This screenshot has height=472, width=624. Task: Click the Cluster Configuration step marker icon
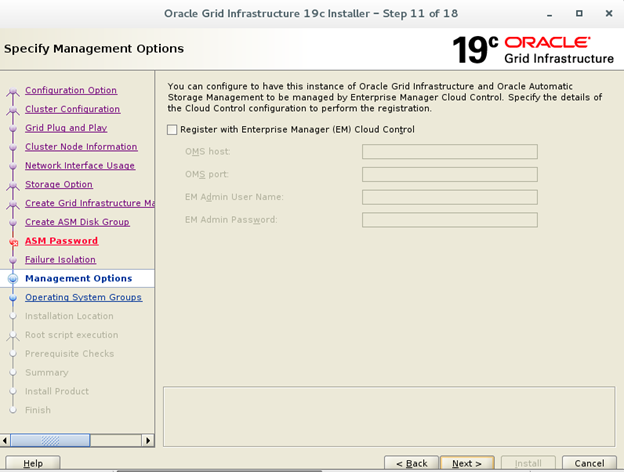(x=13, y=111)
